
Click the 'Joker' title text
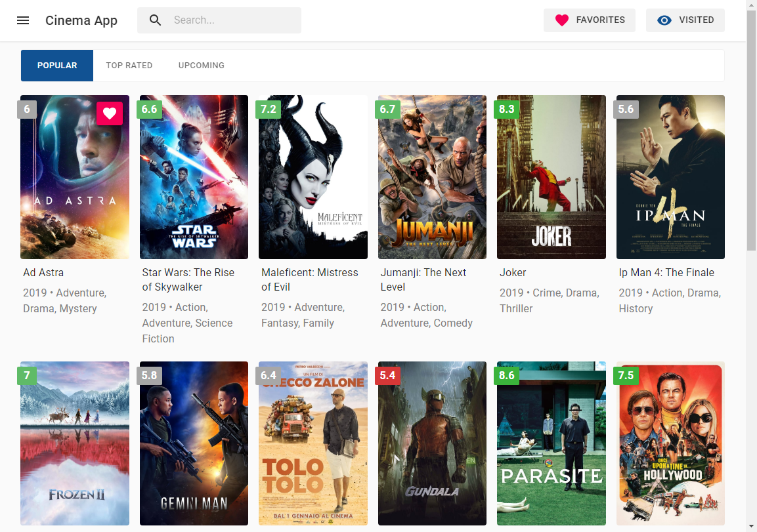[x=513, y=272]
